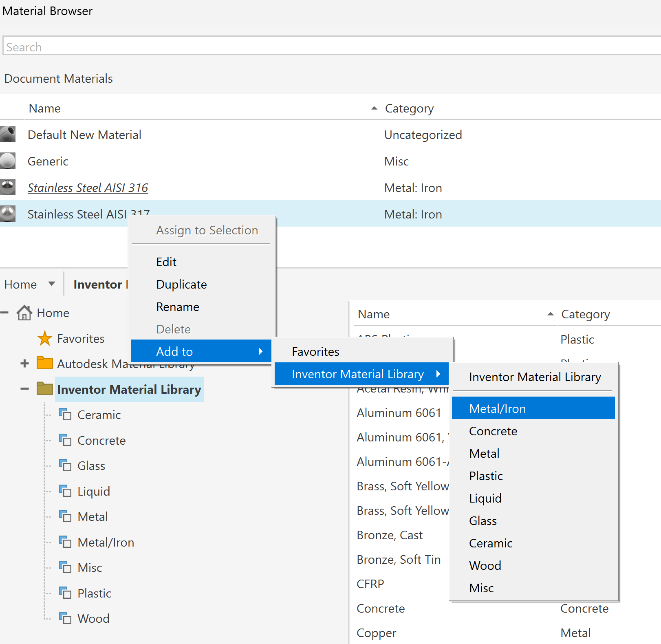Select Concrete material in the library list
This screenshot has height=644, width=661.
point(381,608)
